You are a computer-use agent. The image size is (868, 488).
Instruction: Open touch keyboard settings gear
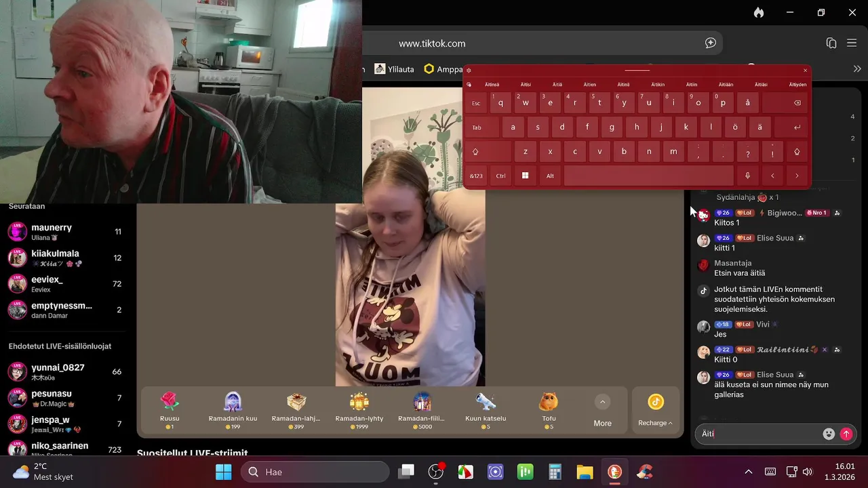(x=469, y=70)
